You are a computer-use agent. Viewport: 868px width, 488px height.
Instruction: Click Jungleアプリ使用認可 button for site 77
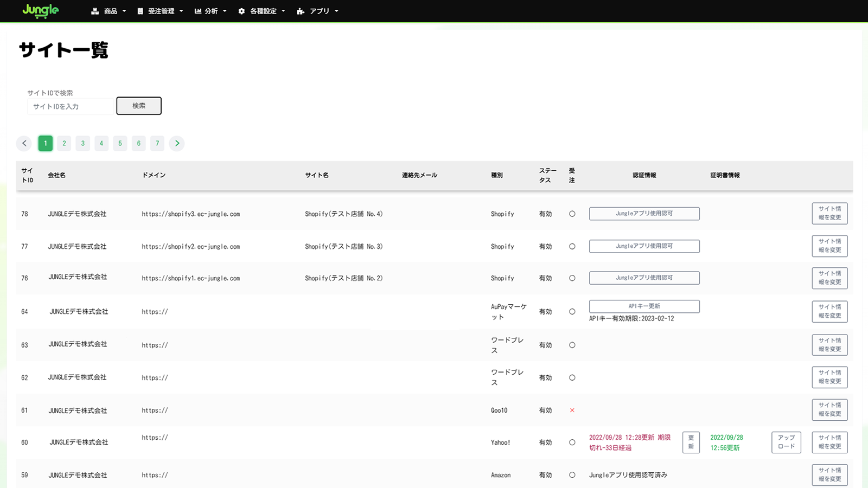coord(644,246)
